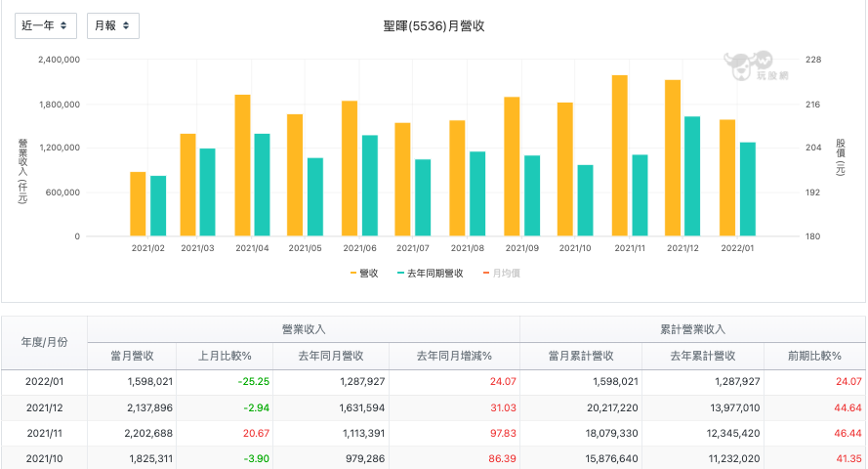Click the 當月營收 column header
This screenshot has width=868, height=469.
[132, 356]
